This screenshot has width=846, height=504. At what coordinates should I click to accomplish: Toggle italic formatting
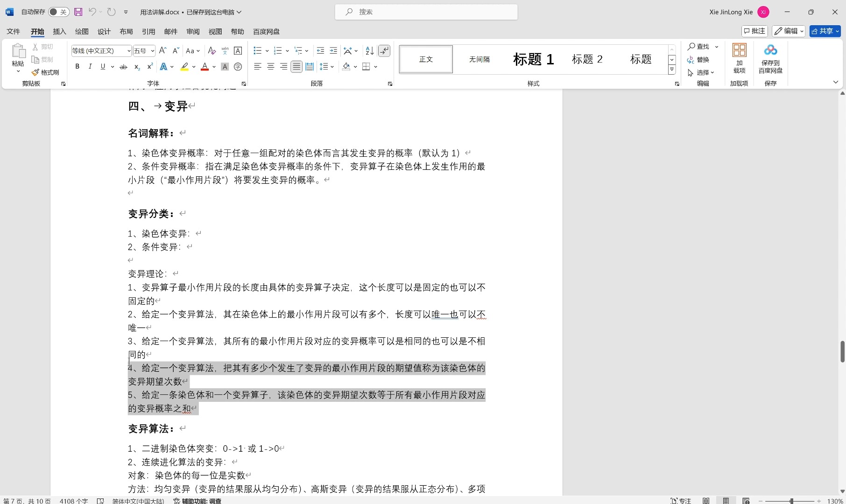tap(90, 67)
